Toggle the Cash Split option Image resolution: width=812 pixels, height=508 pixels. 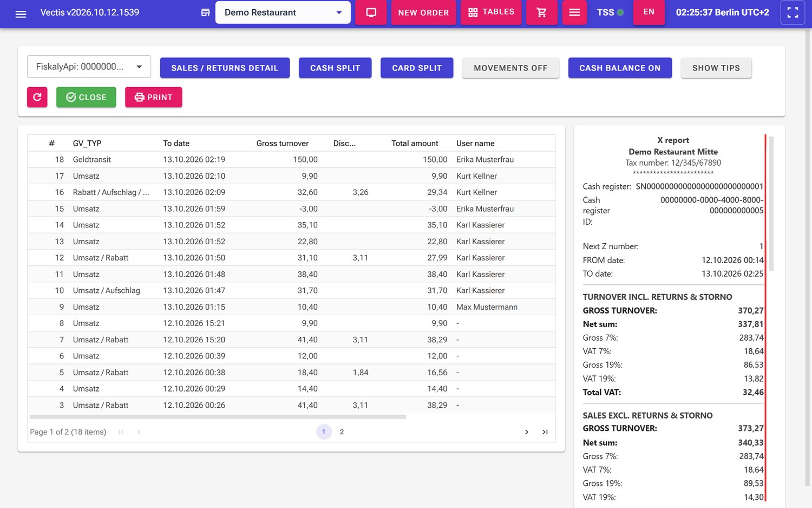click(335, 68)
